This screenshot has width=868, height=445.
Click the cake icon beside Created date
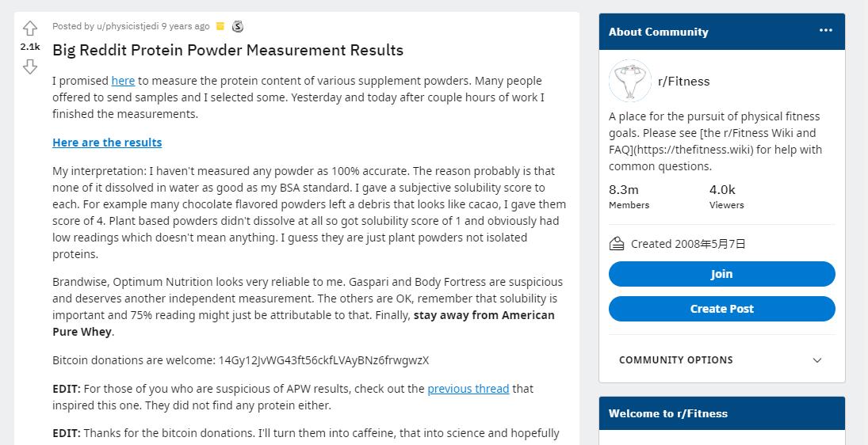coord(617,244)
